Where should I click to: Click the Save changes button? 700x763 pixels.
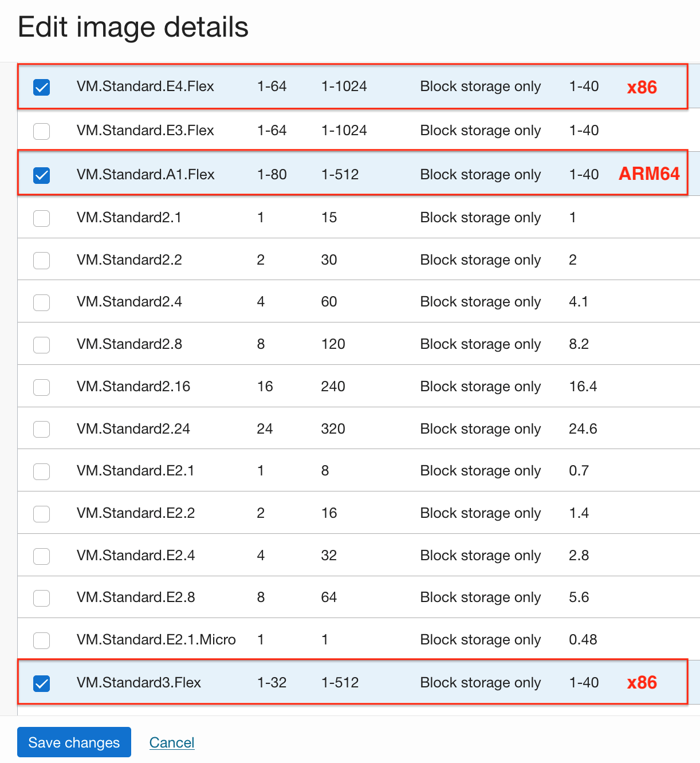pyautogui.click(x=73, y=742)
